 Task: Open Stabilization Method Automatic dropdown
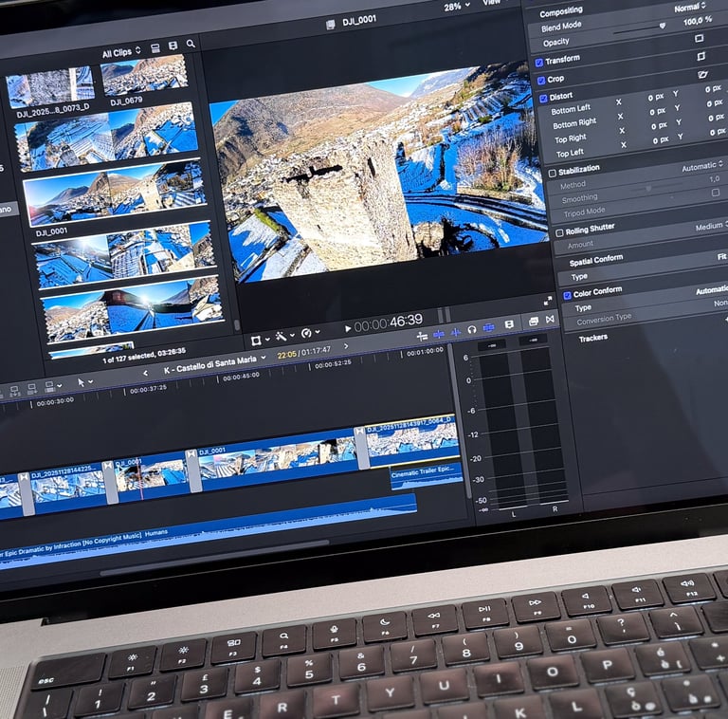click(x=702, y=166)
